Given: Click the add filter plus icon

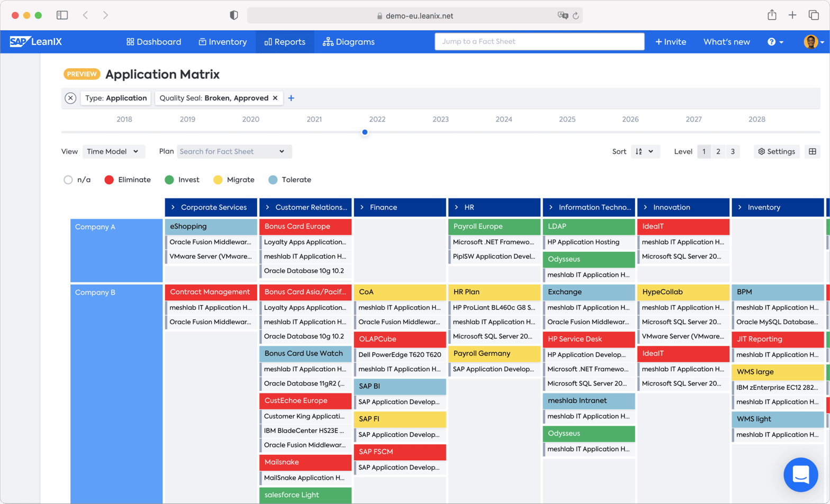Looking at the screenshot, I should click(x=291, y=98).
